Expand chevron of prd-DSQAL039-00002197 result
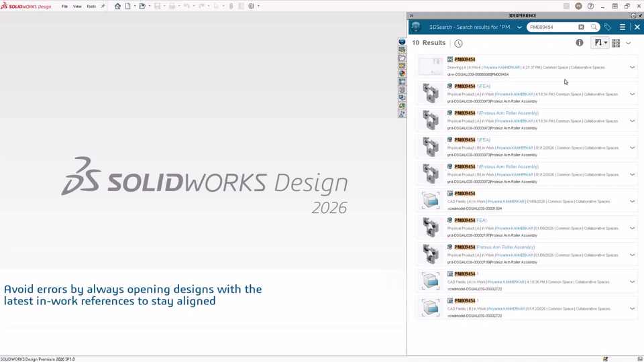The width and height of the screenshot is (644, 362). pos(633,228)
